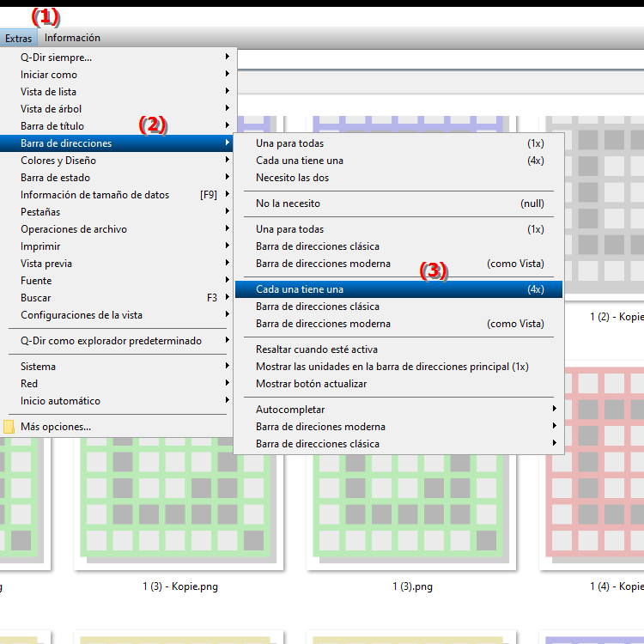Choose the first Una para todas (1x) option
Image resolution: width=644 pixels, height=644 pixels.
pos(398,143)
